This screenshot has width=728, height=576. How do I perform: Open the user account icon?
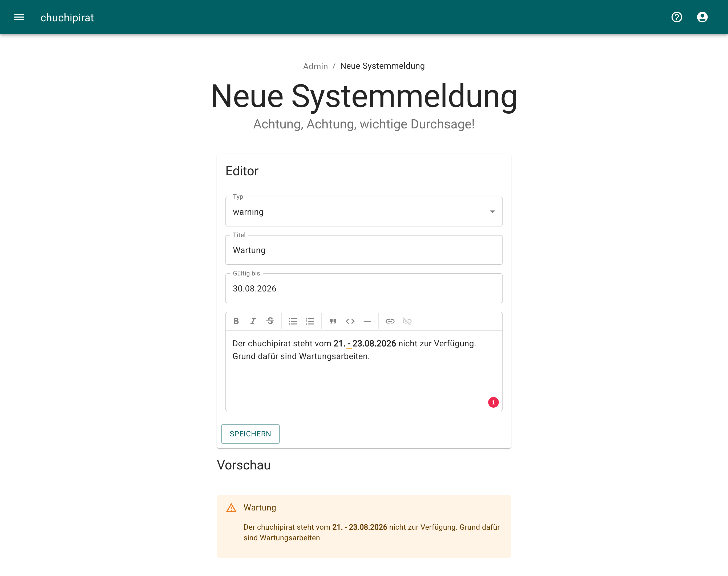click(x=702, y=17)
